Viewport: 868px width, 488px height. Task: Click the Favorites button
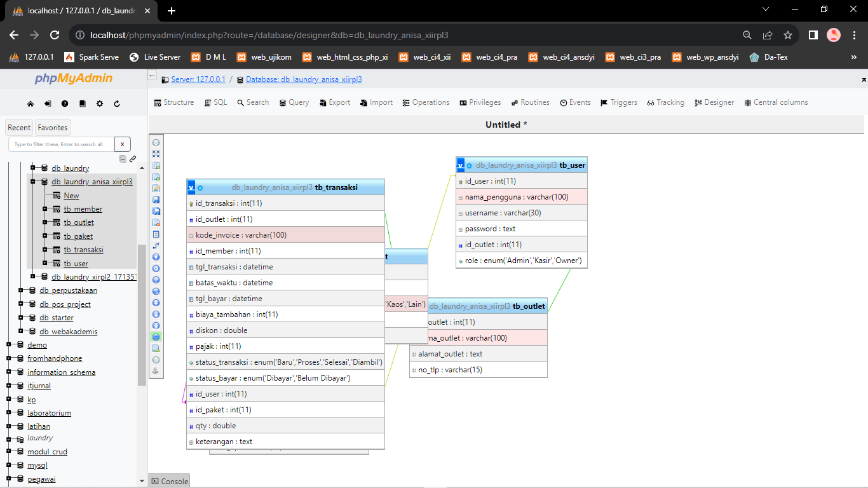(x=53, y=128)
